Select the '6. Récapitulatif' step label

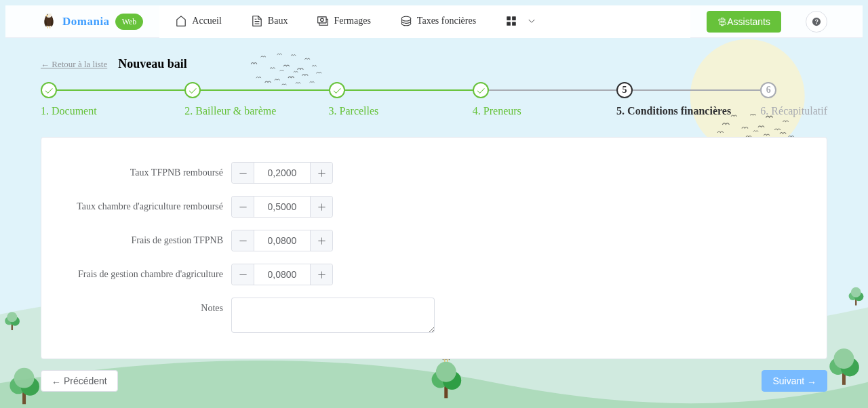(x=793, y=111)
